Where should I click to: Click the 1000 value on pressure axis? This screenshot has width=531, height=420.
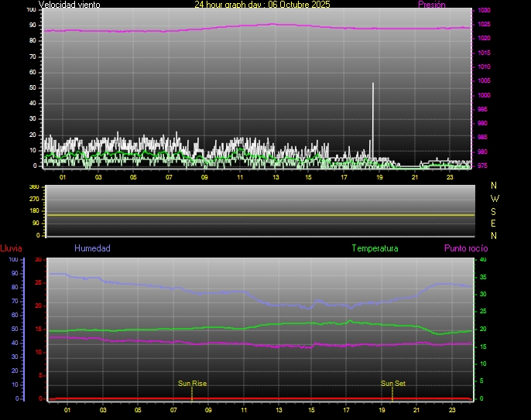[484, 95]
